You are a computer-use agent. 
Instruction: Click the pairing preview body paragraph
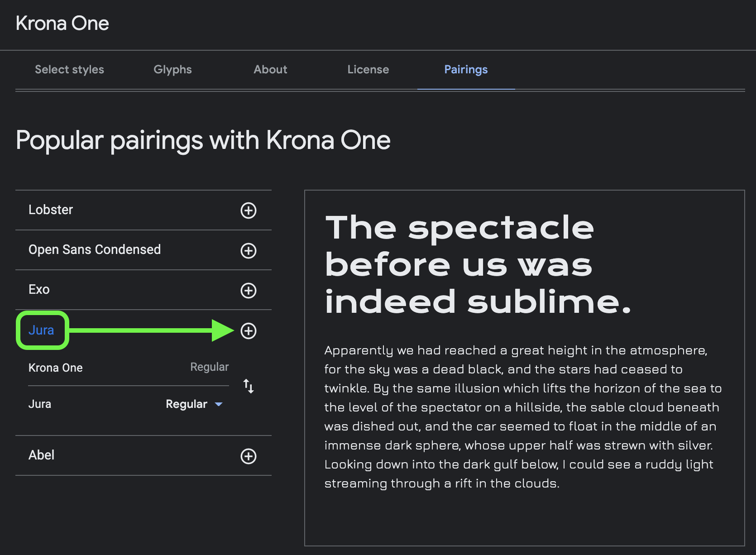point(523,416)
